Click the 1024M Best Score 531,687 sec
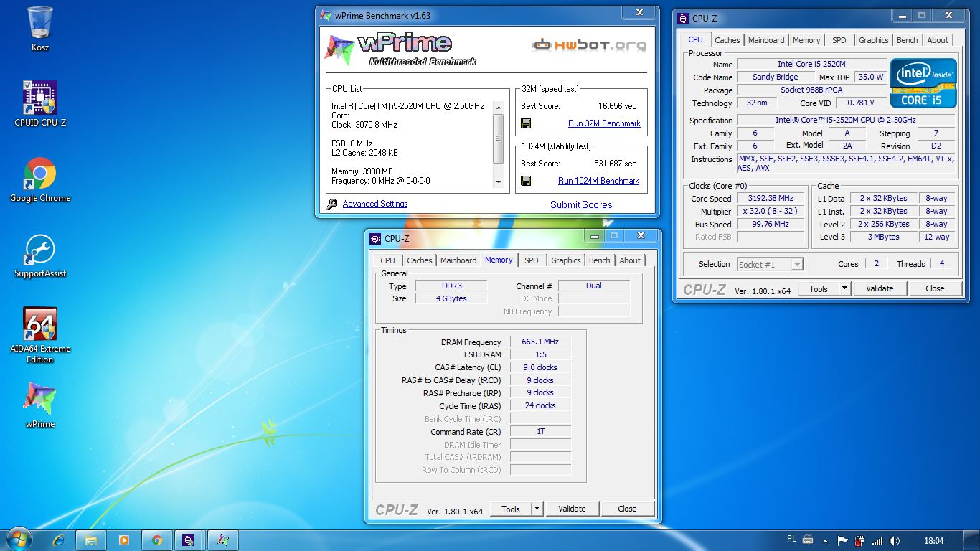The height and width of the screenshot is (551, 980). (x=615, y=163)
